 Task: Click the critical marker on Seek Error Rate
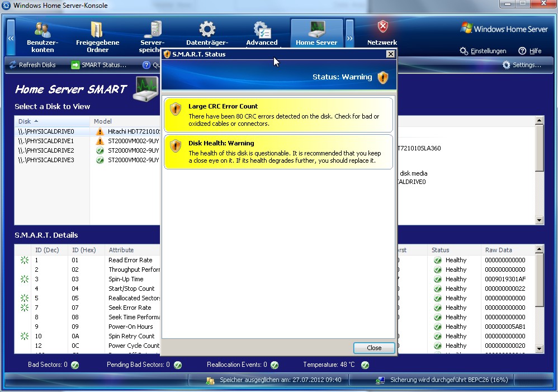(x=24, y=308)
